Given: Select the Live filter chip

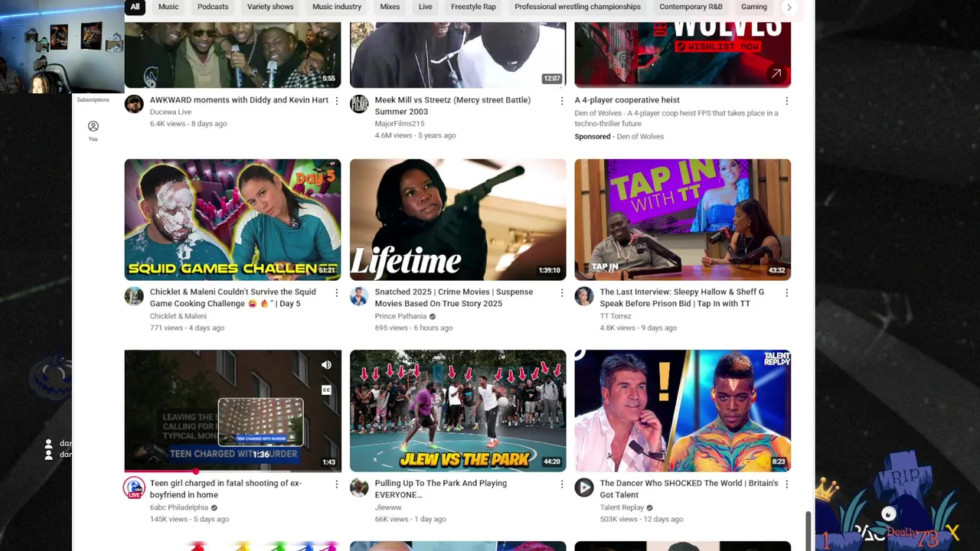Looking at the screenshot, I should tap(426, 7).
